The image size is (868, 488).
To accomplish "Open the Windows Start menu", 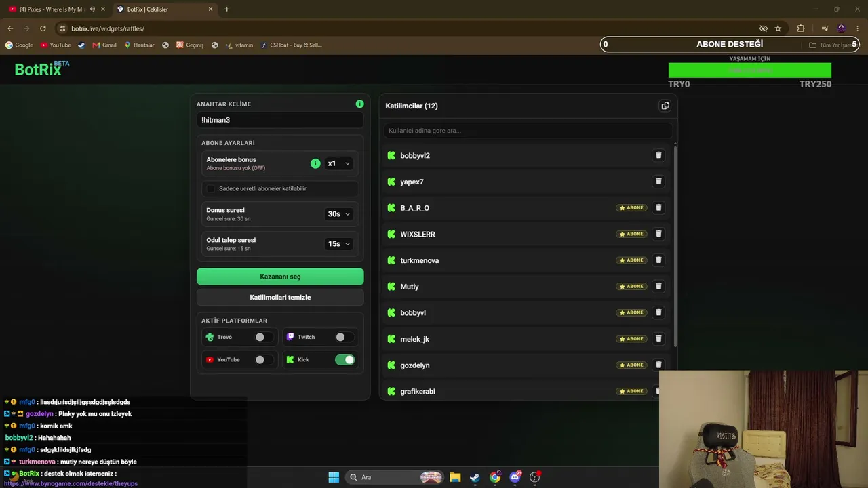I will click(x=334, y=477).
